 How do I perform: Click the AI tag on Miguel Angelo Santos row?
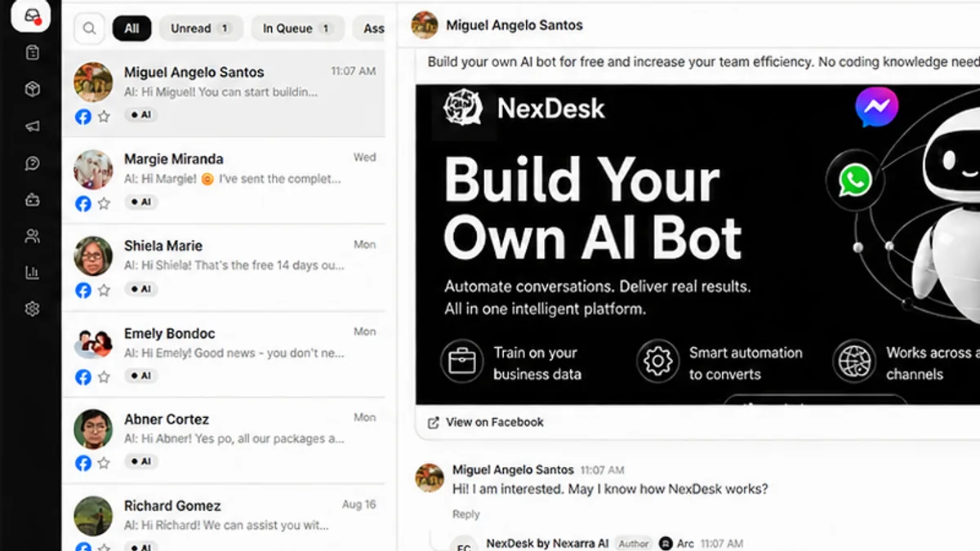(x=140, y=115)
